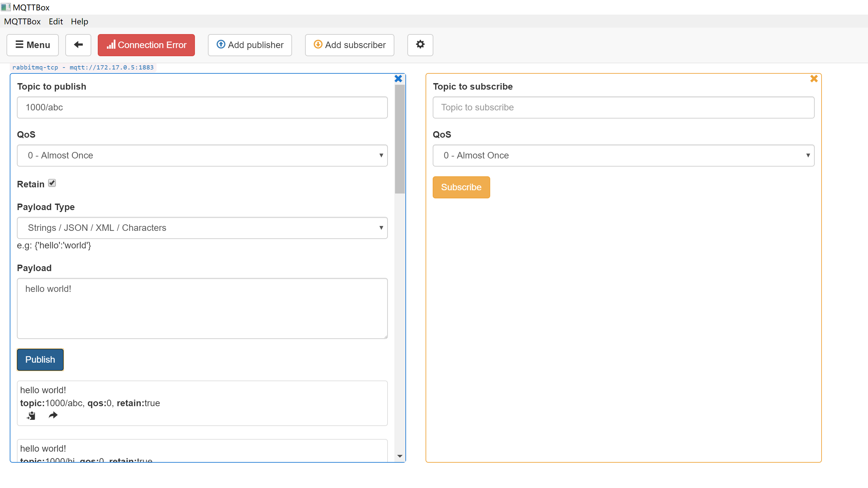Click the publisher panel vertical scrollbar thumb
868x488 pixels.
coord(400,139)
